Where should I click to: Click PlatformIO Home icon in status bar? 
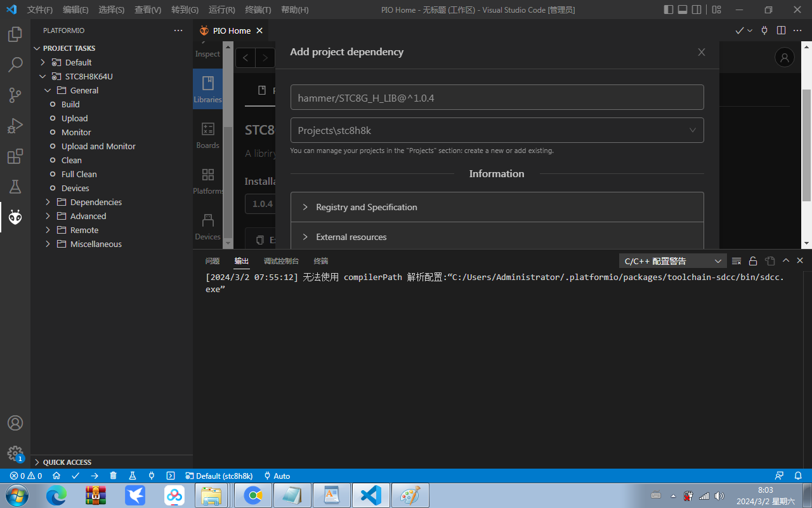click(56, 476)
